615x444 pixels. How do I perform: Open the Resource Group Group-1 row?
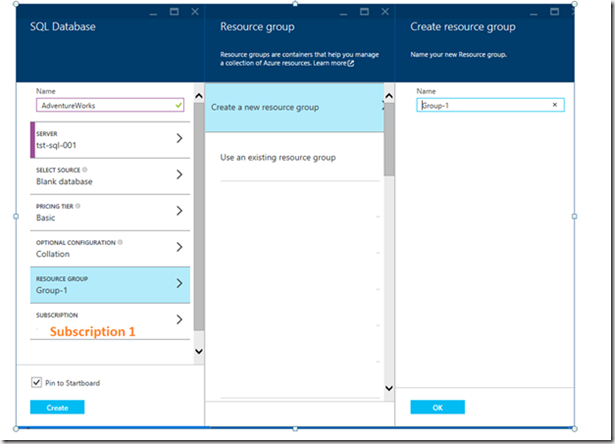click(110, 285)
